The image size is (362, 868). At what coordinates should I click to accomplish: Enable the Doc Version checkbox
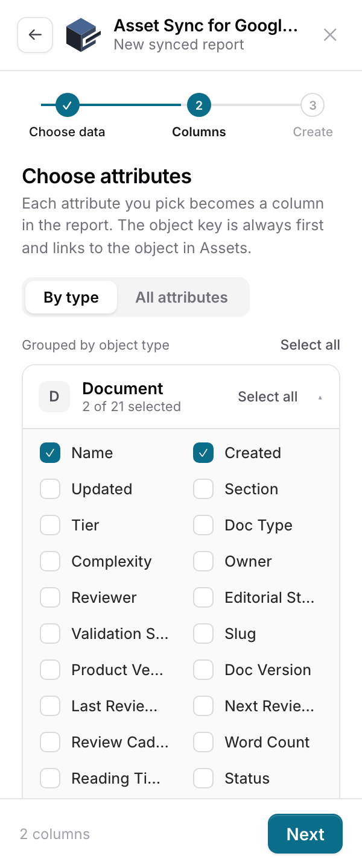tap(203, 670)
